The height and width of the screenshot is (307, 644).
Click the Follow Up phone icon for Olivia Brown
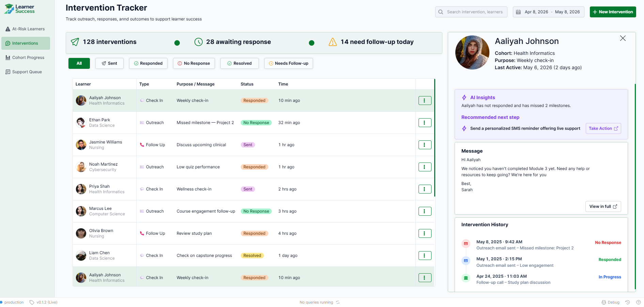pos(142,233)
